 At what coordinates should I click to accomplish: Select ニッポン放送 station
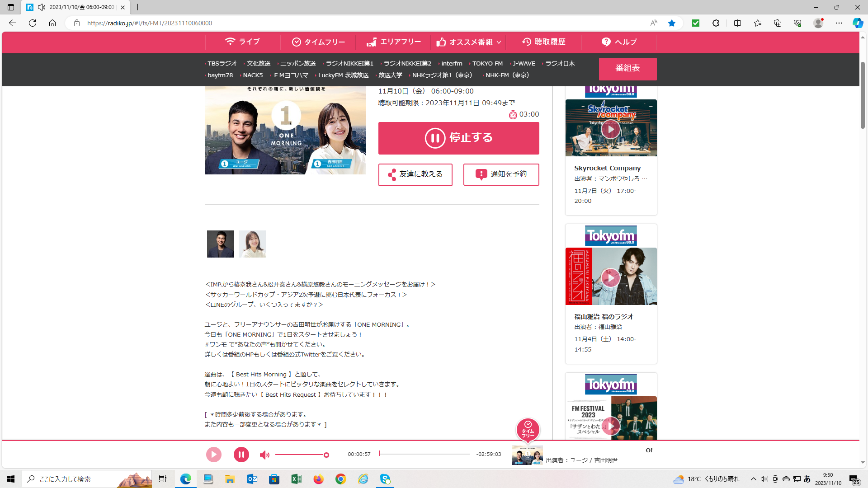coord(297,64)
